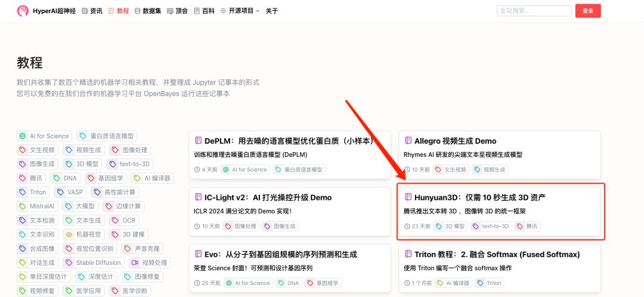Click the notebook icon beside Allegro 视频生成 Demo

click(x=408, y=141)
